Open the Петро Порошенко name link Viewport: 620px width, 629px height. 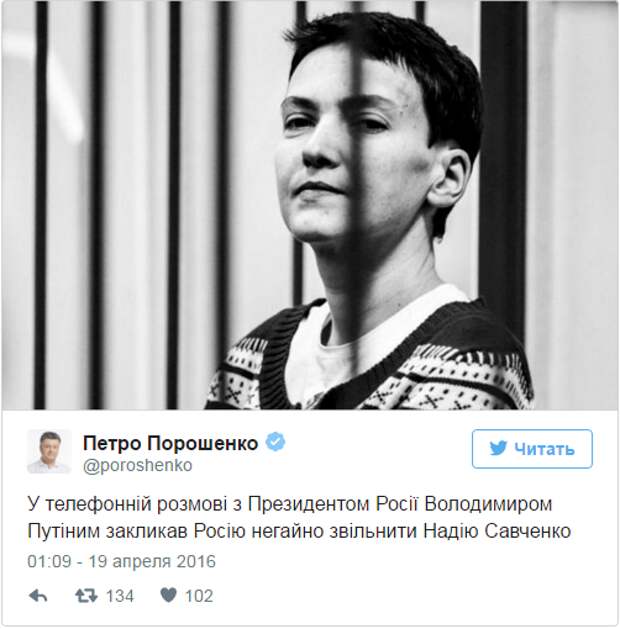(x=170, y=443)
